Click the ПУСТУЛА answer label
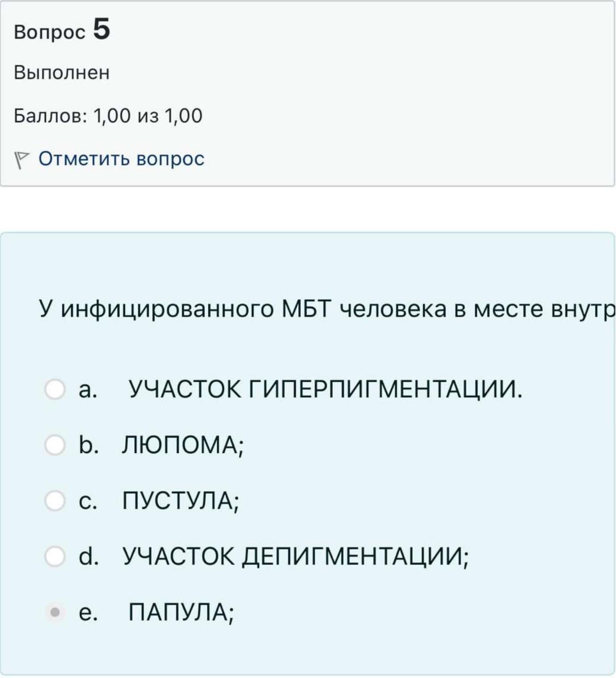This screenshot has width=616, height=678. pyautogui.click(x=181, y=501)
